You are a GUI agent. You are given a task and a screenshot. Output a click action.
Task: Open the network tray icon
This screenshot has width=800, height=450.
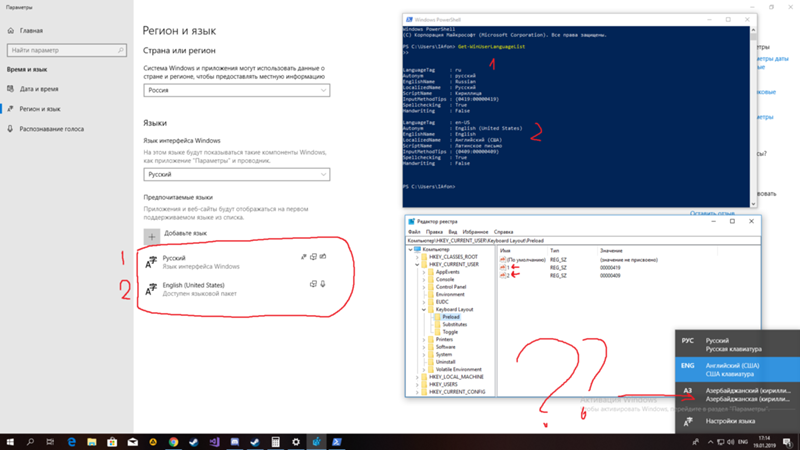[720, 442]
